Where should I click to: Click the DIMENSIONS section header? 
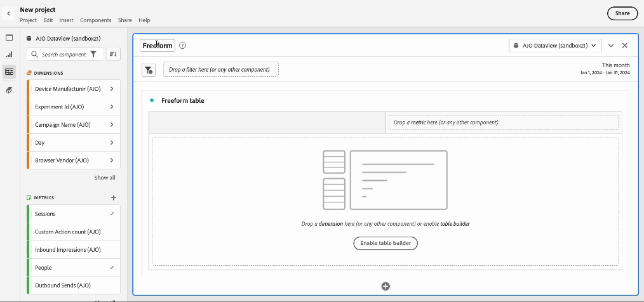tap(48, 73)
